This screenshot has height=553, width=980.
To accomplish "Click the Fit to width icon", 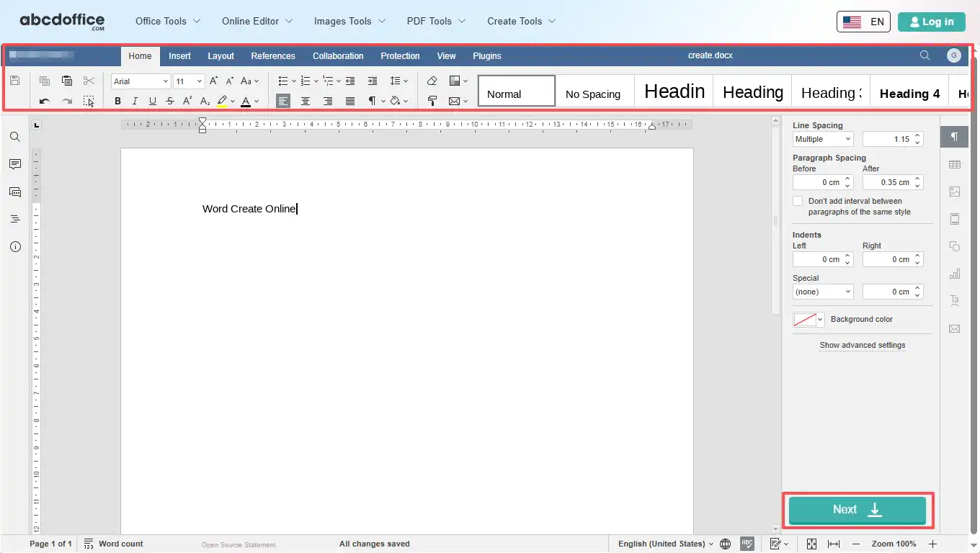I will pyautogui.click(x=834, y=544).
